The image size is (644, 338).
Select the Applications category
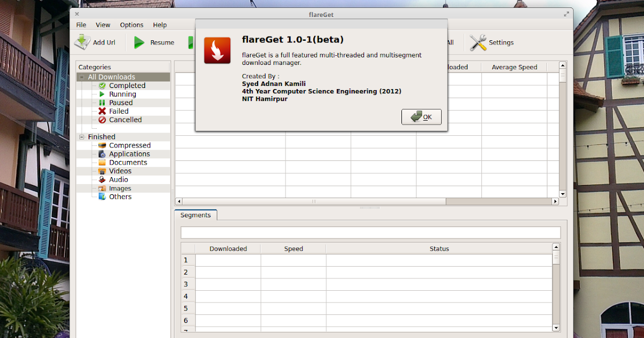tap(129, 154)
